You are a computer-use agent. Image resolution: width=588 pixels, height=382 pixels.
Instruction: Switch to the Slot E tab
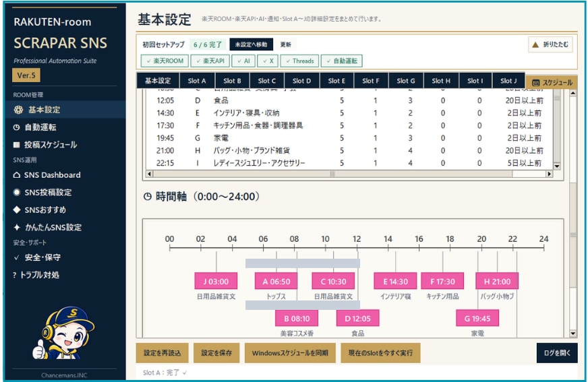tap(336, 81)
